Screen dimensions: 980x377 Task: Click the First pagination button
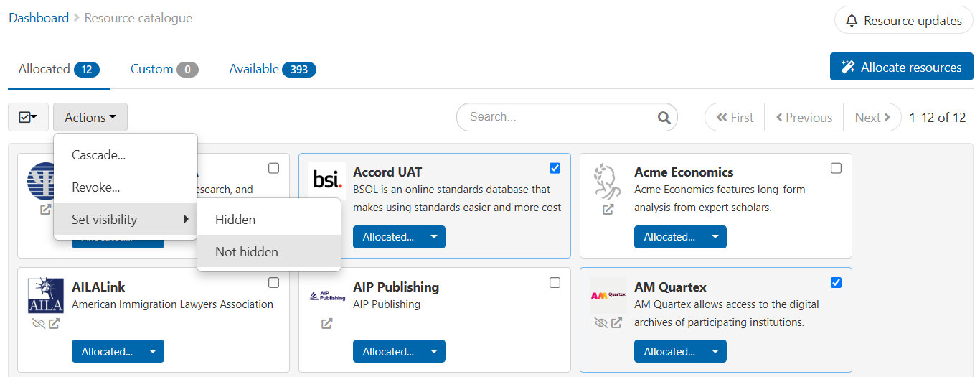[735, 117]
